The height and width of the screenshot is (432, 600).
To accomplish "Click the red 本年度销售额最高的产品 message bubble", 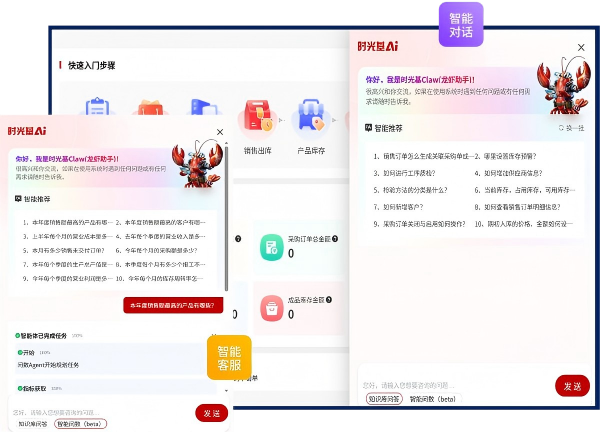I will click(173, 305).
